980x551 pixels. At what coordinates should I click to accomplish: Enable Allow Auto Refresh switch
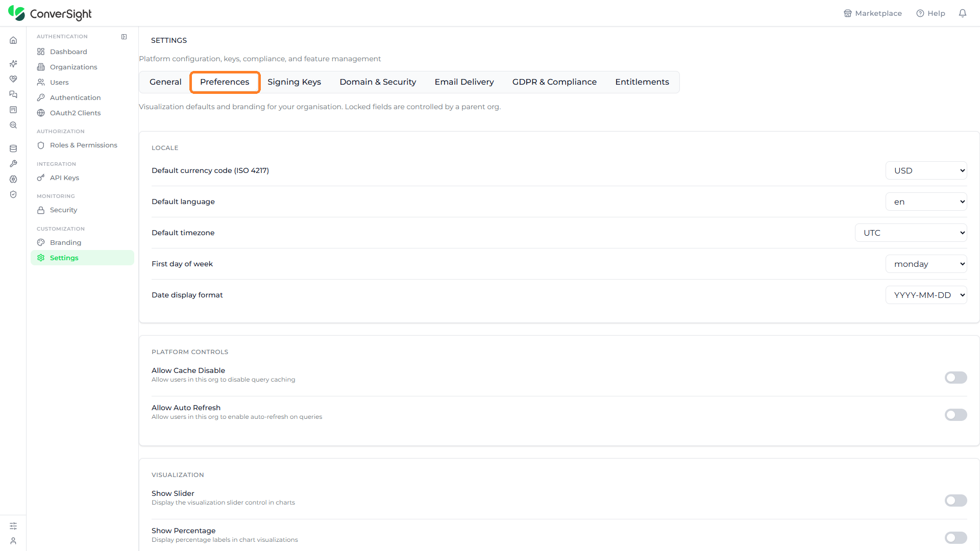click(955, 415)
